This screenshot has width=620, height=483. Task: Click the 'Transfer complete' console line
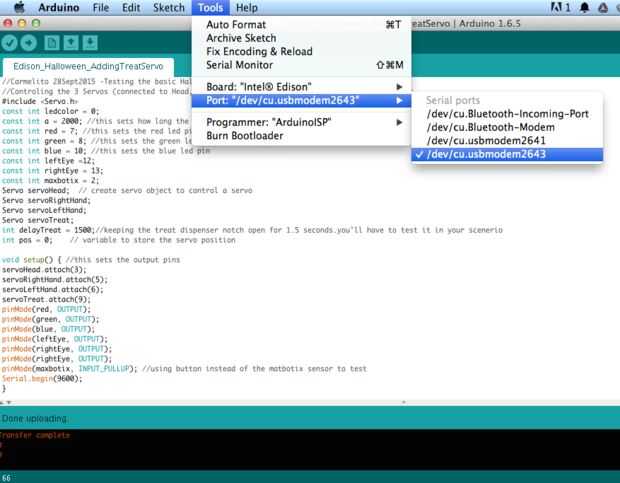[35, 435]
